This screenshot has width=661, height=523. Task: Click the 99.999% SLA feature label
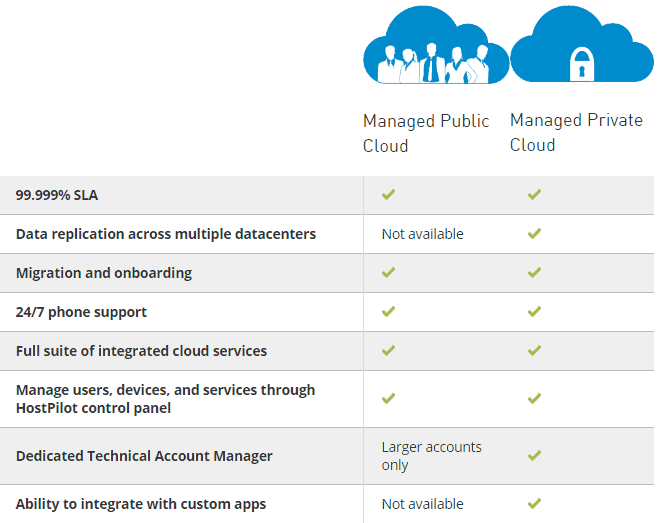[x=55, y=195]
